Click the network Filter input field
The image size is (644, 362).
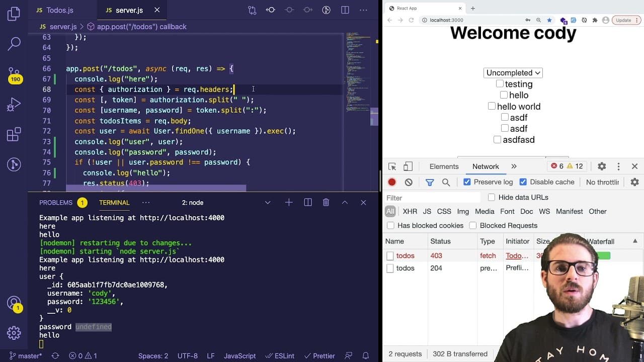(x=433, y=198)
